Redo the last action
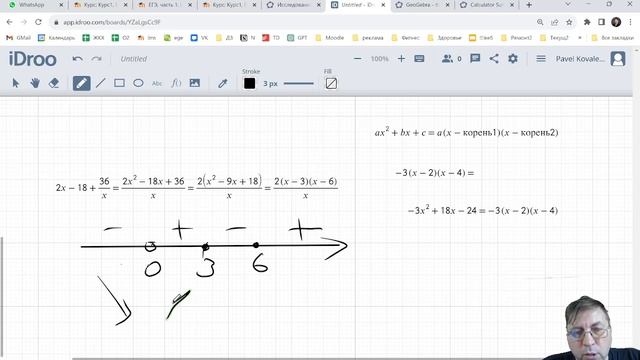Viewport: 640px width, 360px height. [97, 59]
